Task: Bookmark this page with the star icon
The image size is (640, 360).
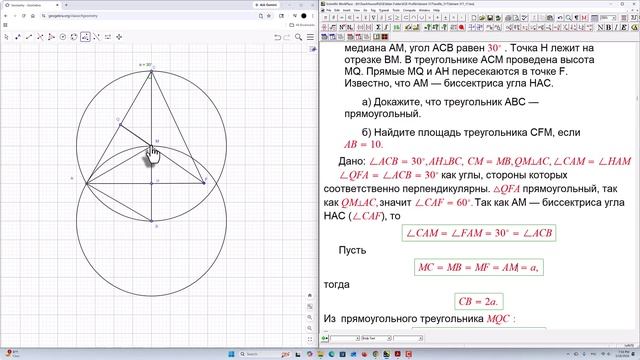Action: click(269, 16)
